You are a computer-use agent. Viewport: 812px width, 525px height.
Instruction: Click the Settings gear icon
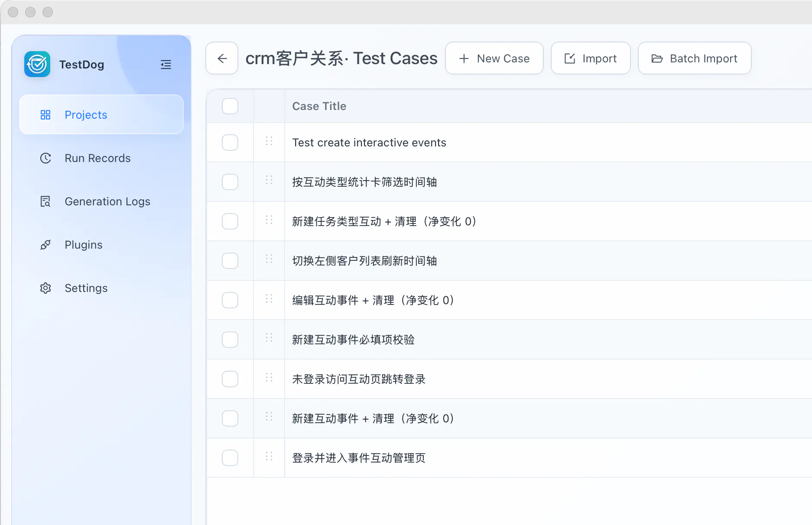45,288
